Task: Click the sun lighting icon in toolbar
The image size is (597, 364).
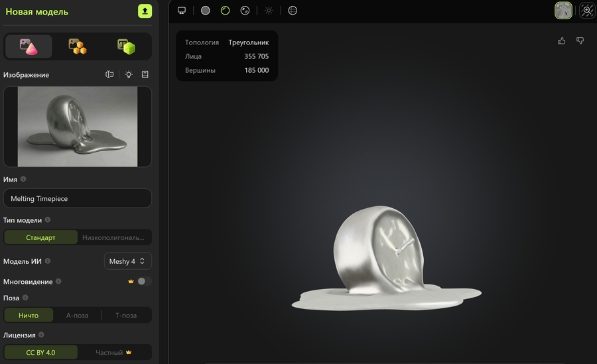Action: point(269,11)
